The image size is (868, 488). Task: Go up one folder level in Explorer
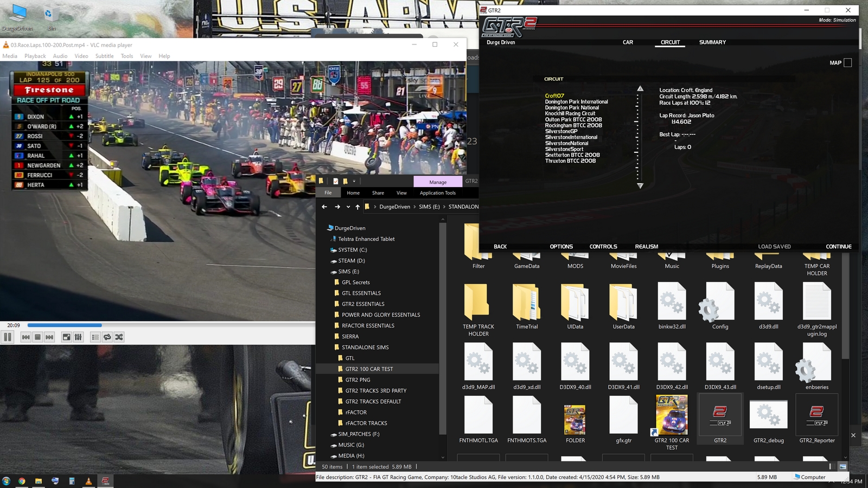[358, 207]
